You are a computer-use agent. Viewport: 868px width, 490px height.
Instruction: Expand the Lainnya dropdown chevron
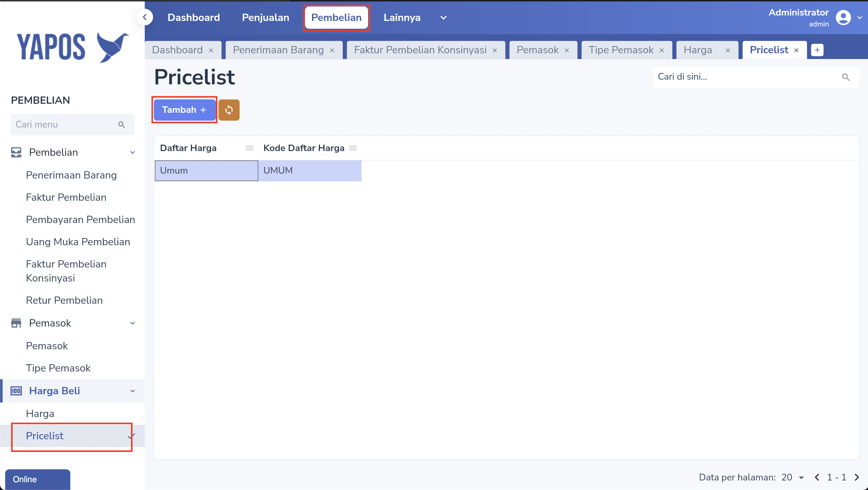[444, 18]
